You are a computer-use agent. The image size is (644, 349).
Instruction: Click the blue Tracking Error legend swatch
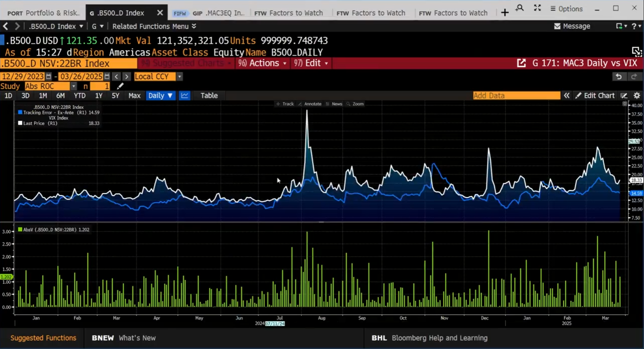pyautogui.click(x=20, y=112)
